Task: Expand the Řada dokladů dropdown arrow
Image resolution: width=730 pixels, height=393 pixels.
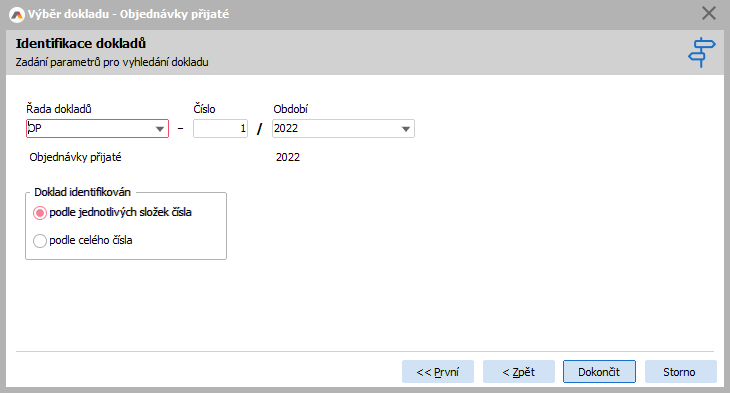Action: coord(160,129)
